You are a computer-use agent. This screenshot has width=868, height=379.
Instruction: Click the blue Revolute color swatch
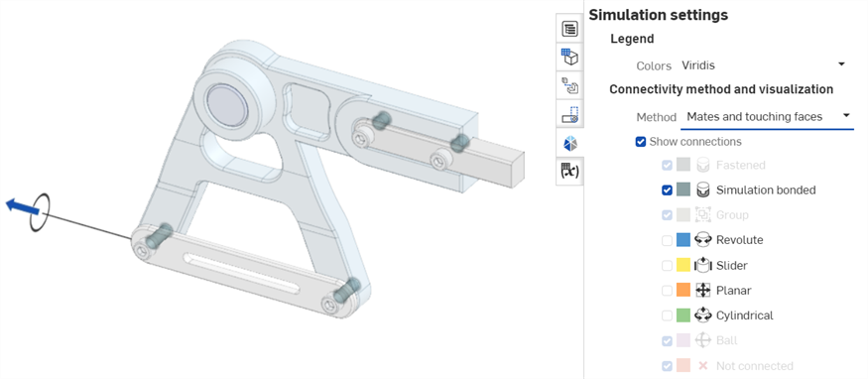click(x=683, y=240)
